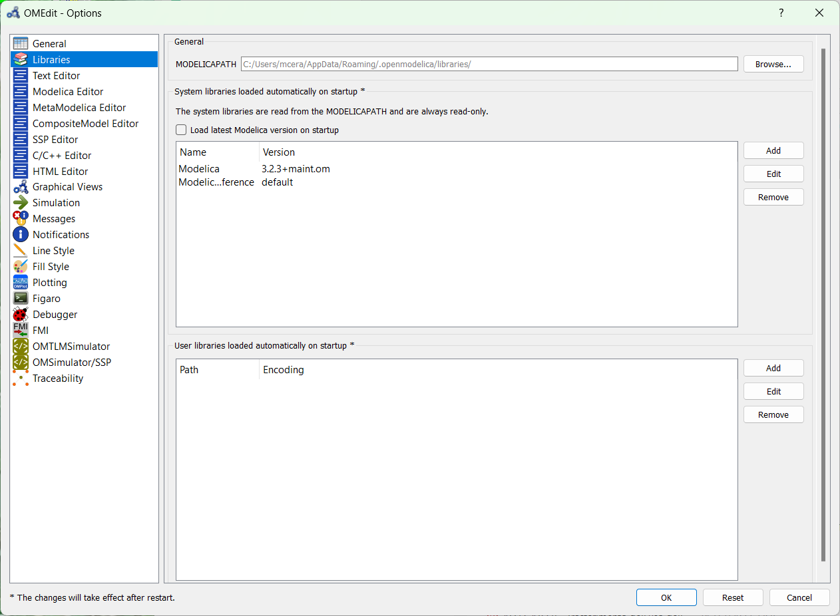Click the Notifications info icon
Viewport: 840px width, 616px height.
coord(21,235)
